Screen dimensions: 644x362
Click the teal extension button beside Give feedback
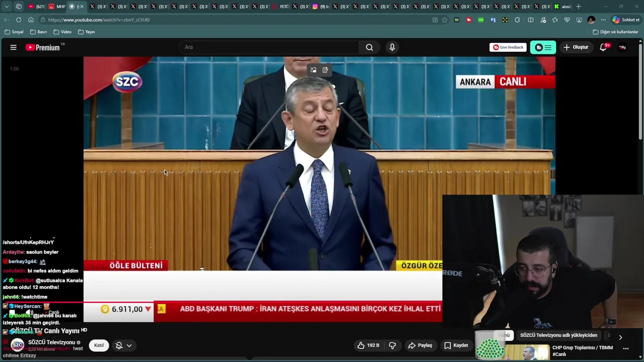pyautogui.click(x=543, y=47)
